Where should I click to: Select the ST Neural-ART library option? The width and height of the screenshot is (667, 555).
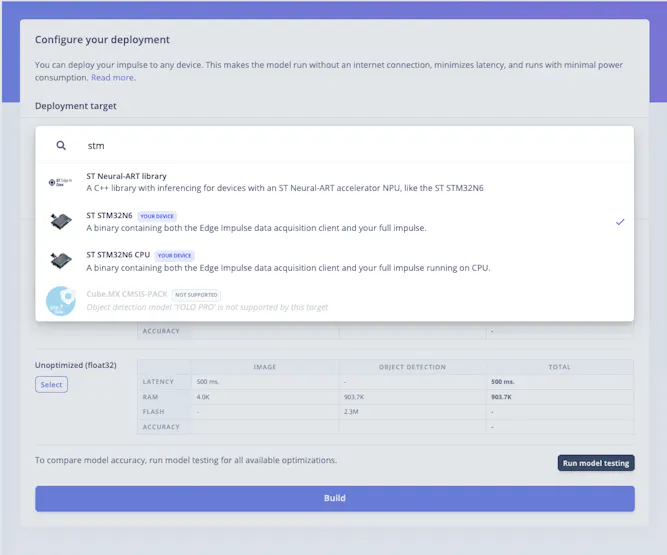pyautogui.click(x=334, y=182)
